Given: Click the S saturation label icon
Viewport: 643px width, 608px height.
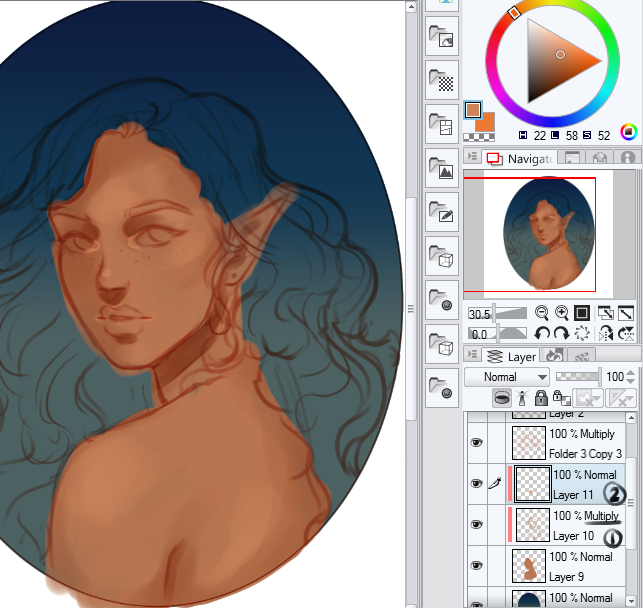Looking at the screenshot, I should [587, 135].
